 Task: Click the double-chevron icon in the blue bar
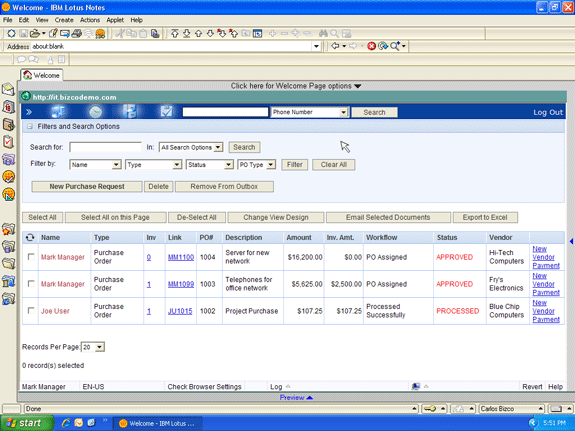29,112
